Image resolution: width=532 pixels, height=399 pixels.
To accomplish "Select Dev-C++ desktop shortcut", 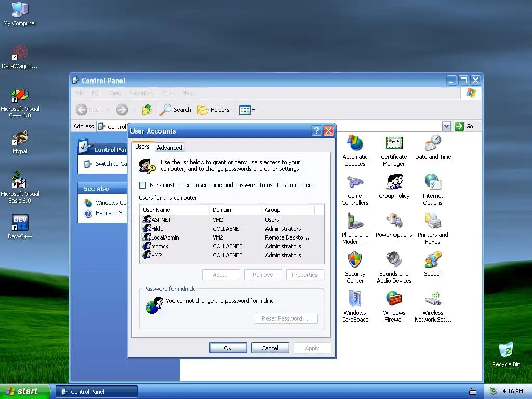I will tap(20, 227).
